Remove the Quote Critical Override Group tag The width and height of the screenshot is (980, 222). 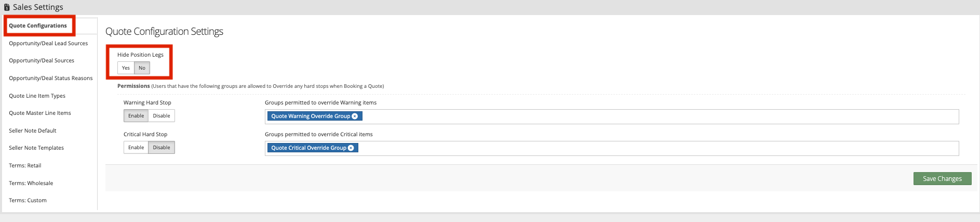point(351,148)
